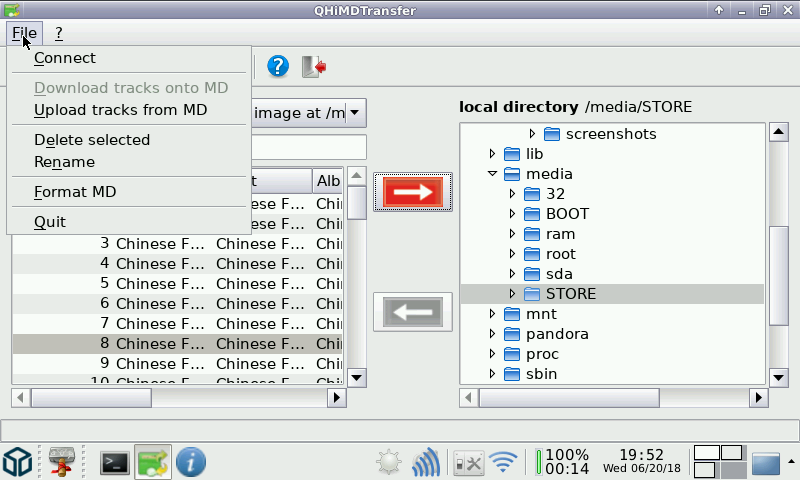Select highlighted track 8 row
800x480 pixels.
[x=178, y=344]
